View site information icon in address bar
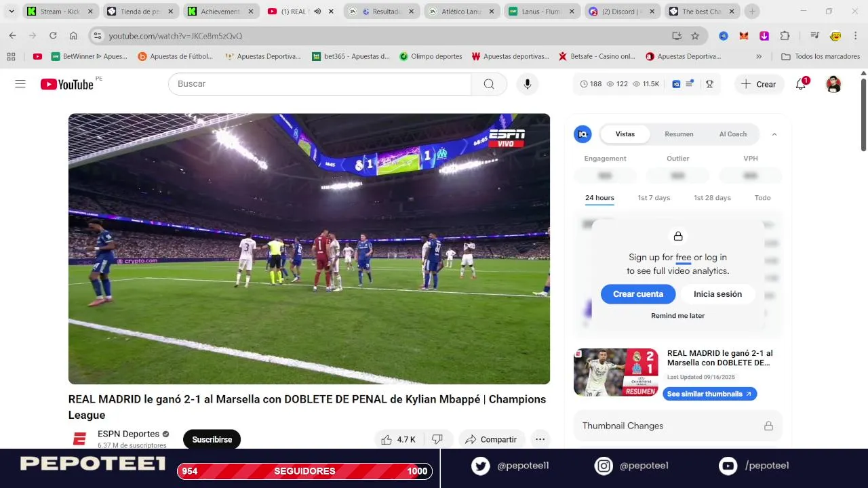The width and height of the screenshot is (868, 488). click(x=97, y=36)
